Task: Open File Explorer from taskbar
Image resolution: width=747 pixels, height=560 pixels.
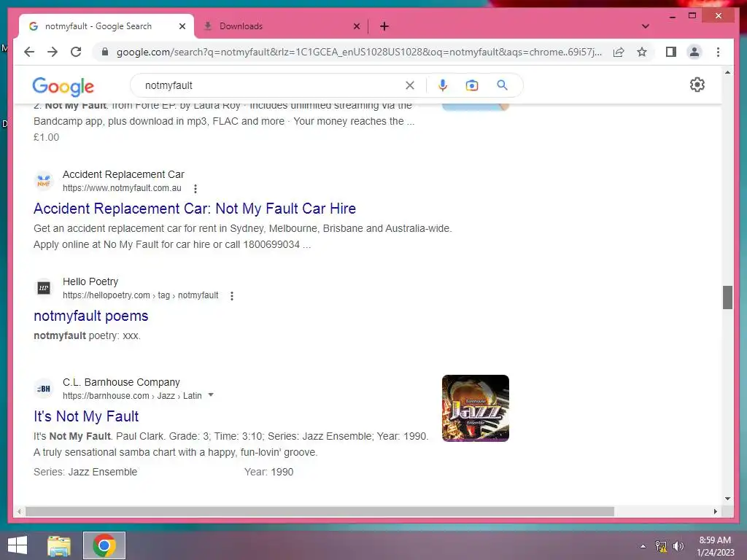Action: (59, 545)
